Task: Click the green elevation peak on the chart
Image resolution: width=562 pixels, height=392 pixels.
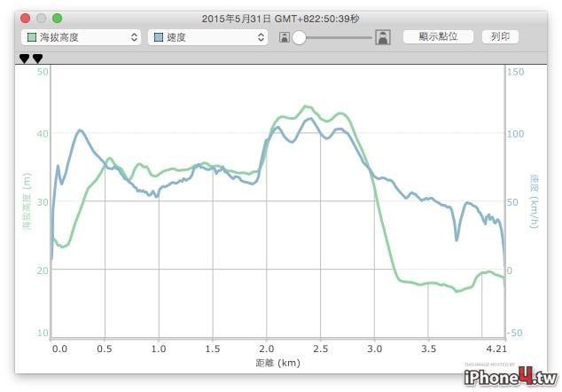Action: [305, 106]
